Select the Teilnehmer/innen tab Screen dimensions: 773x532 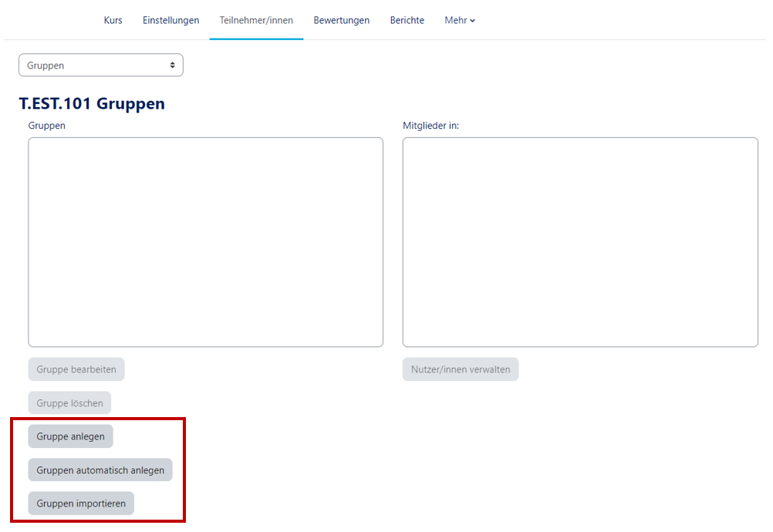pyautogui.click(x=256, y=20)
